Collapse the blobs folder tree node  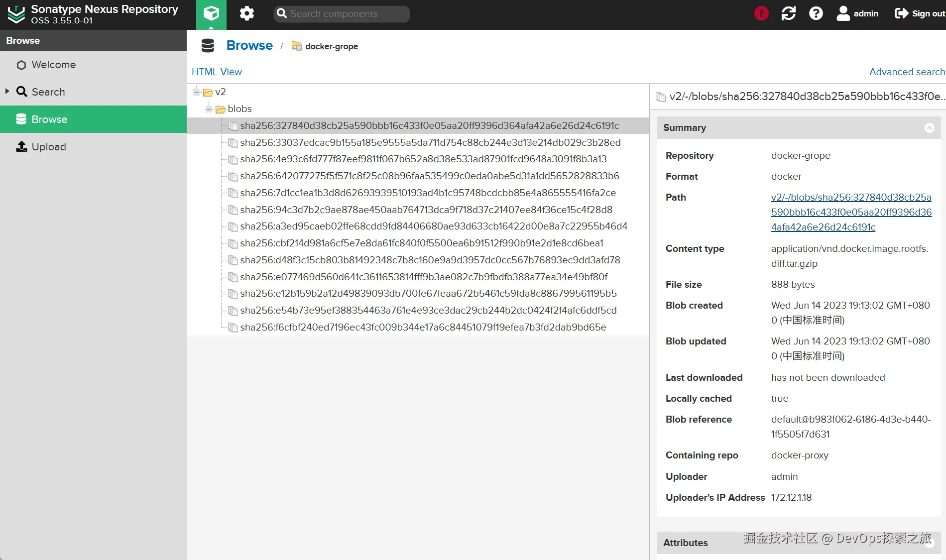click(x=209, y=109)
